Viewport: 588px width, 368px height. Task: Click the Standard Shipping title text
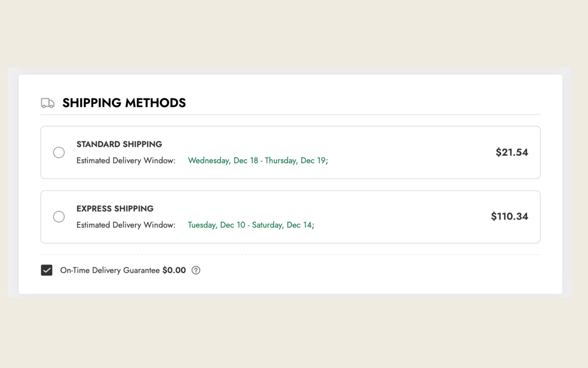point(119,144)
